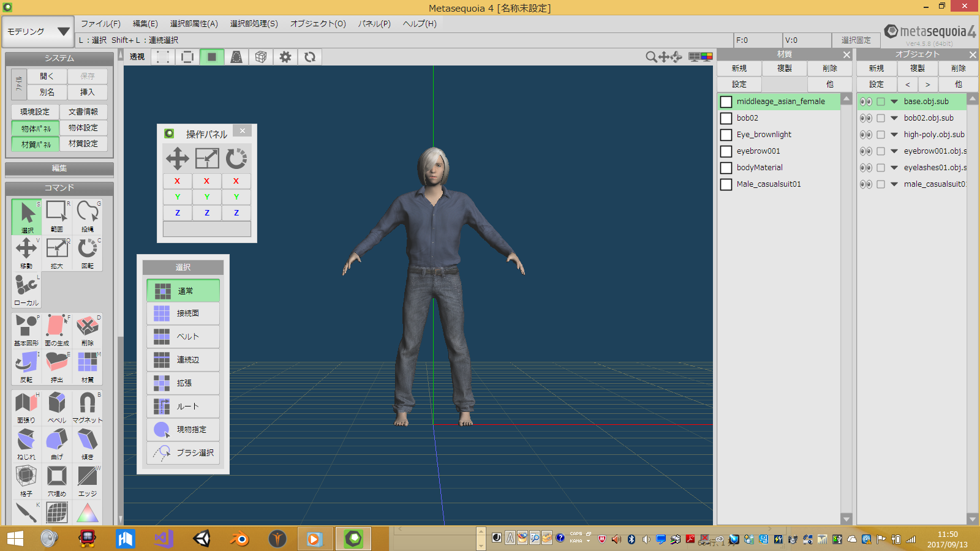
Task: Choose the Magnet (マグネット) tool
Action: click(x=88, y=407)
